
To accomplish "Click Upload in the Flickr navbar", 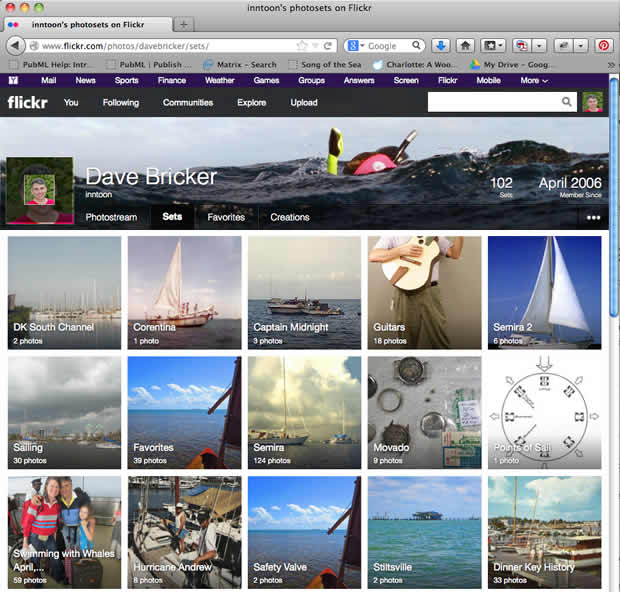I will point(304,102).
